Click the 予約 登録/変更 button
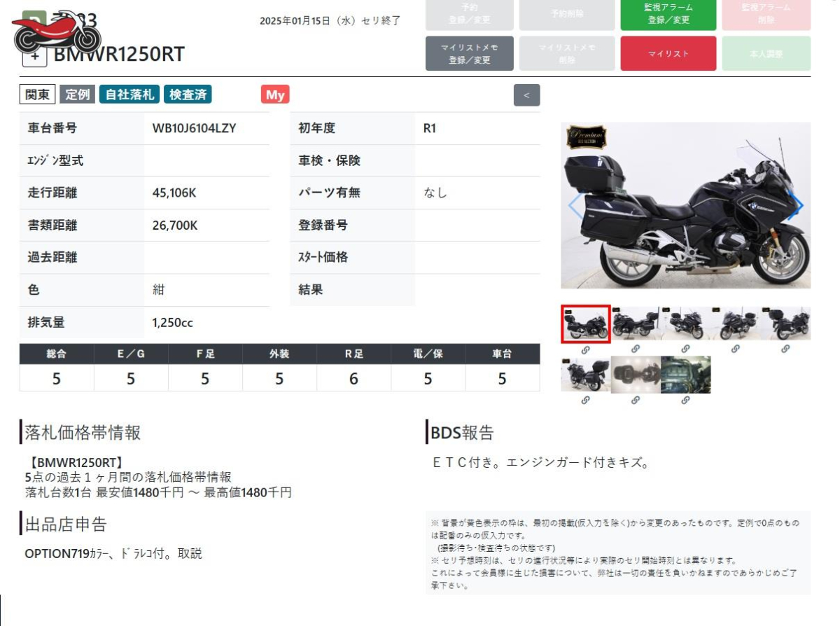The width and height of the screenshot is (840, 626). click(470, 14)
